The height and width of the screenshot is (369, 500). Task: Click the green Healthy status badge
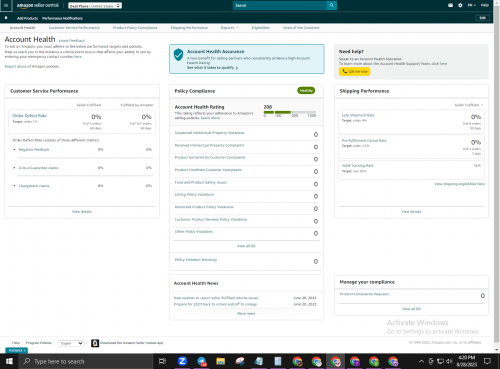pyautogui.click(x=306, y=90)
